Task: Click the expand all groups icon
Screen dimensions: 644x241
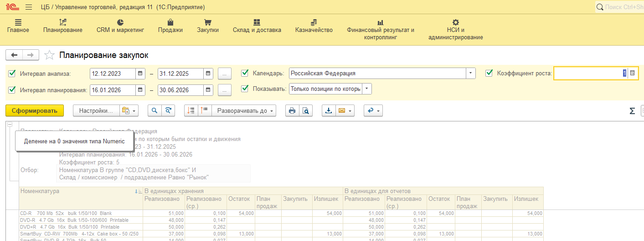Action: pos(191,110)
